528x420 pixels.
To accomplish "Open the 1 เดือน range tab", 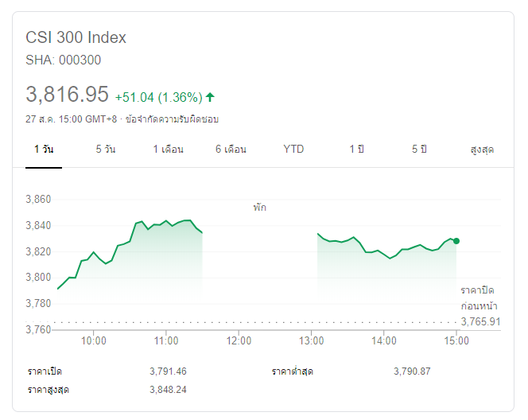I will click(169, 149).
